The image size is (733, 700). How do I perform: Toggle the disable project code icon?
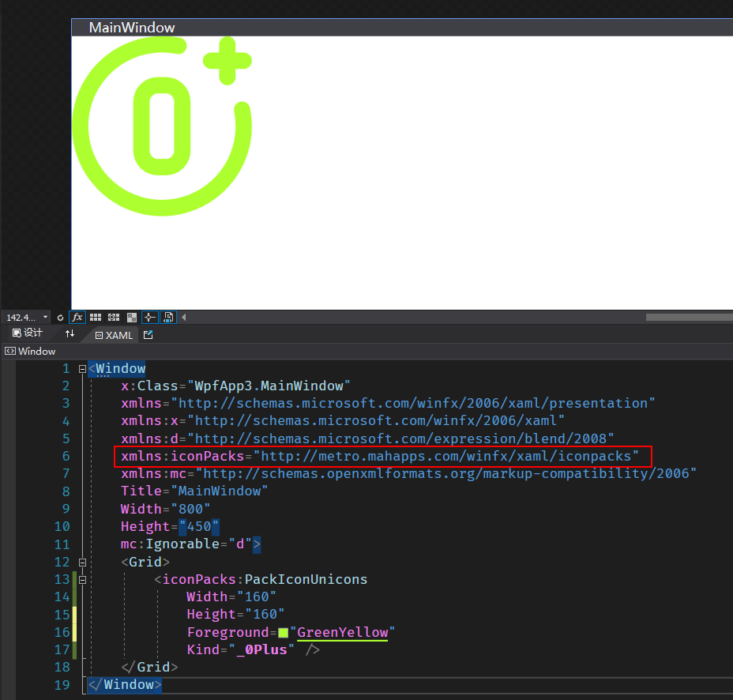[168, 318]
